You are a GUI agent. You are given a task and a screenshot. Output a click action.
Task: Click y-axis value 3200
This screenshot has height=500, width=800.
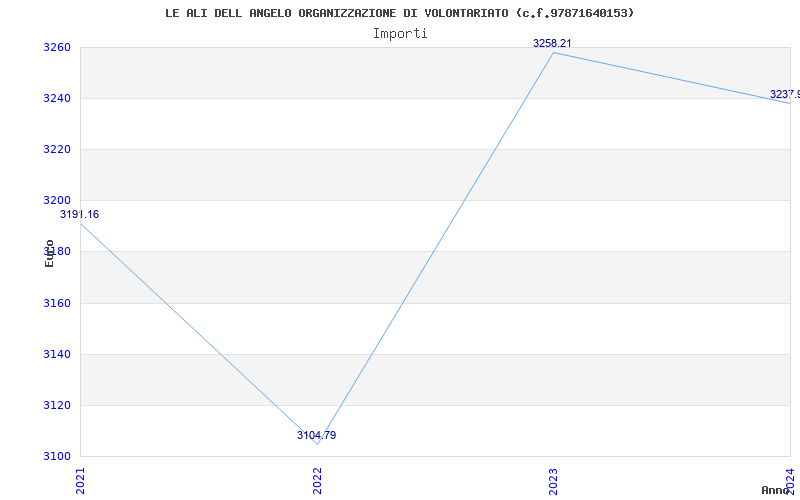coord(56,201)
